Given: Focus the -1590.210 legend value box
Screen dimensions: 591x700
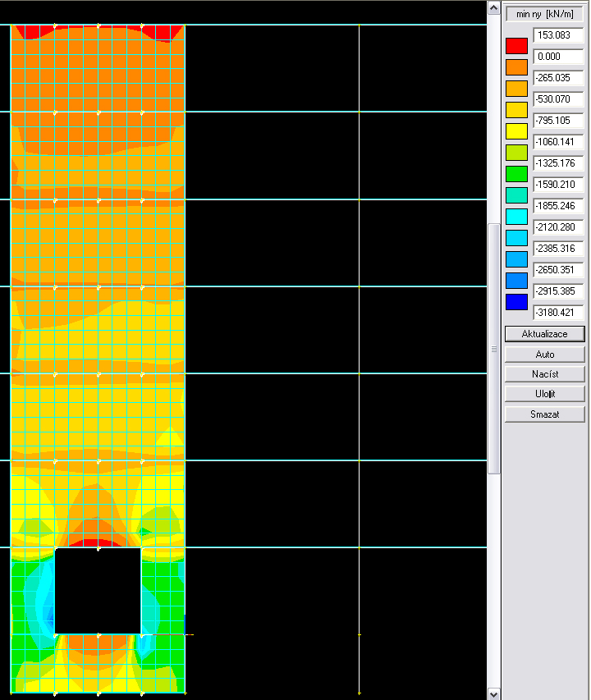Looking at the screenshot, I should (558, 185).
